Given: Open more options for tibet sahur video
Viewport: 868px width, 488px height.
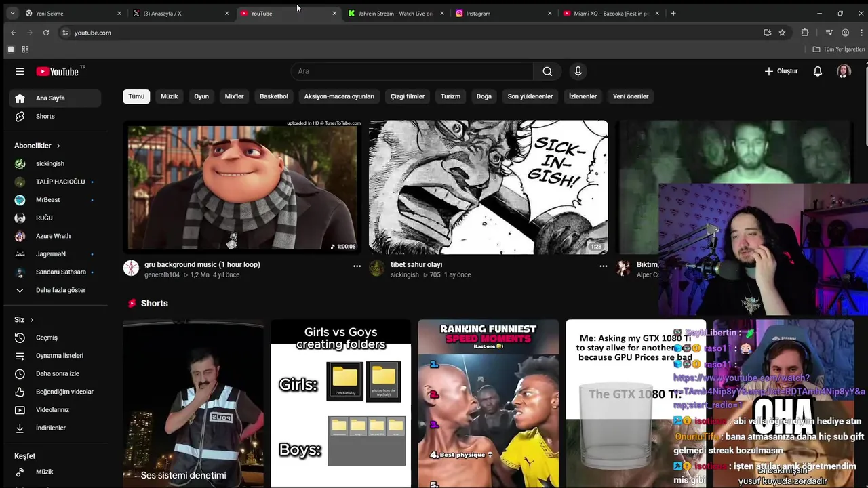Looking at the screenshot, I should 603,266.
